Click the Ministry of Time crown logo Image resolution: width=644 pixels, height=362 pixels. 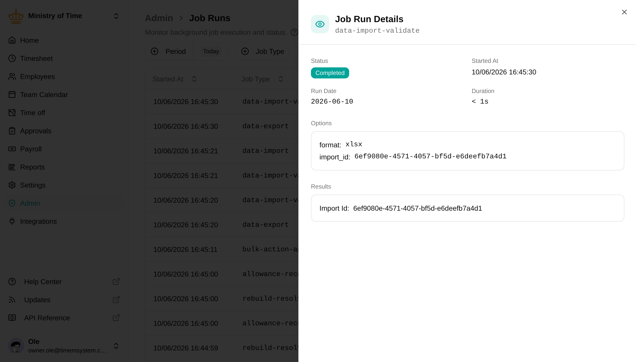(x=16, y=16)
